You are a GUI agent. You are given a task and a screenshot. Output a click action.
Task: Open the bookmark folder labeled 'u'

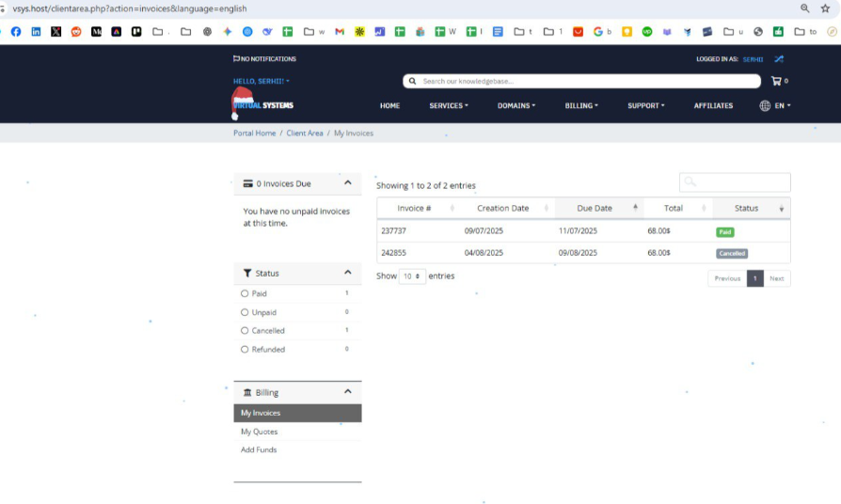pyautogui.click(x=733, y=32)
